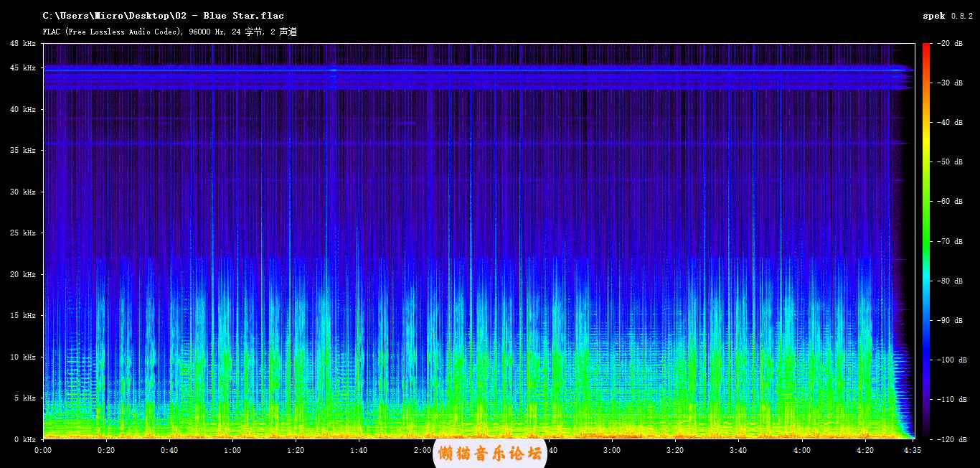Click the vertical dB color scale bar
Image resolution: width=980 pixels, height=468 pixels.
926,241
